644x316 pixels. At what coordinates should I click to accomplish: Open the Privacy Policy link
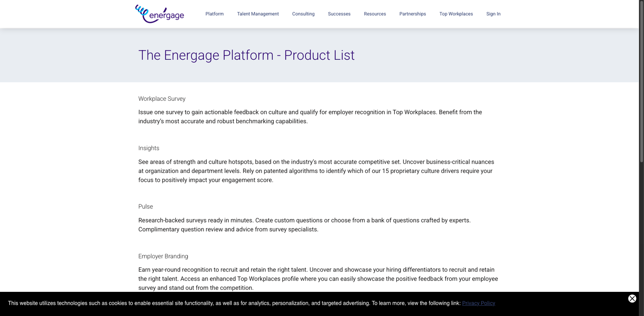coord(478,303)
